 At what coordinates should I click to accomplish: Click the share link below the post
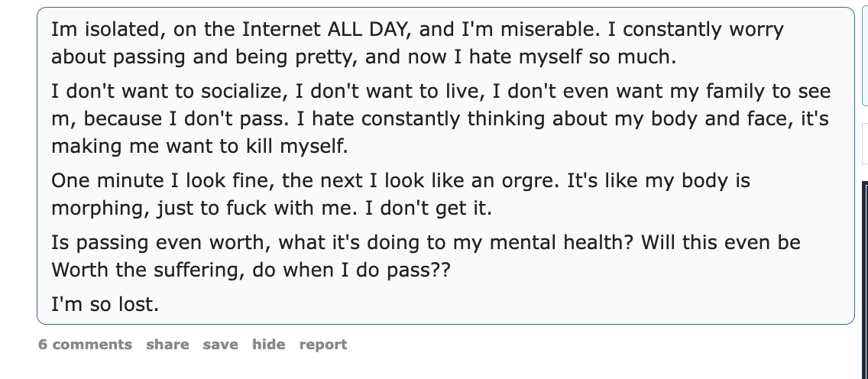pyautogui.click(x=167, y=344)
